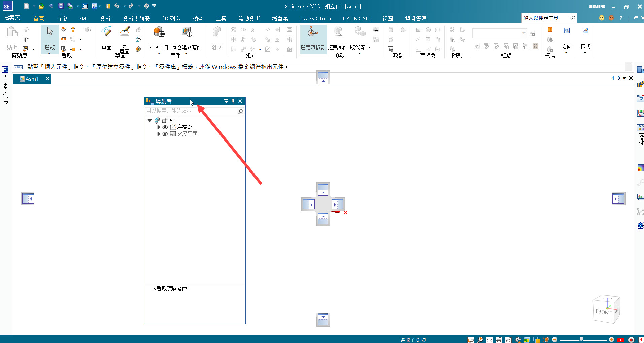
Task: Open help with the question mark icon
Action: (x=621, y=18)
